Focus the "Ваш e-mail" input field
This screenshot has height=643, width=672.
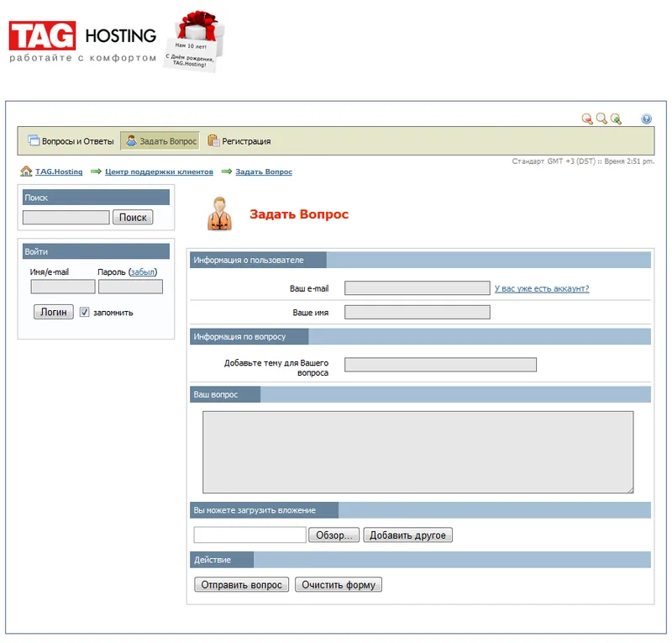tap(417, 287)
